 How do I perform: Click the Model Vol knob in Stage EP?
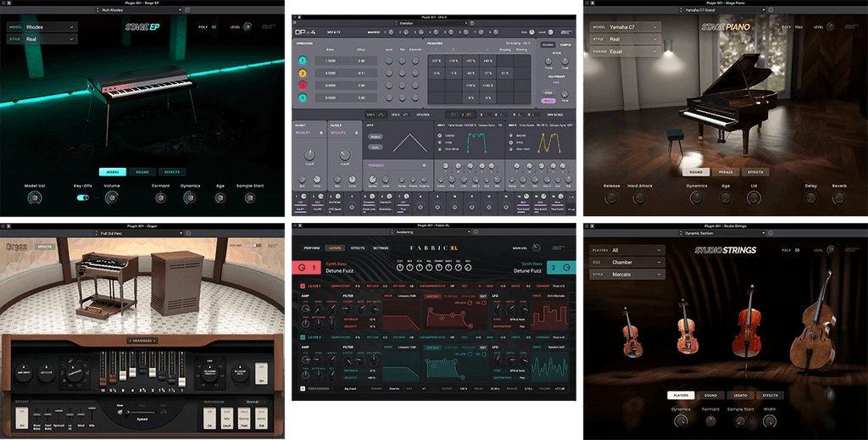point(34,198)
